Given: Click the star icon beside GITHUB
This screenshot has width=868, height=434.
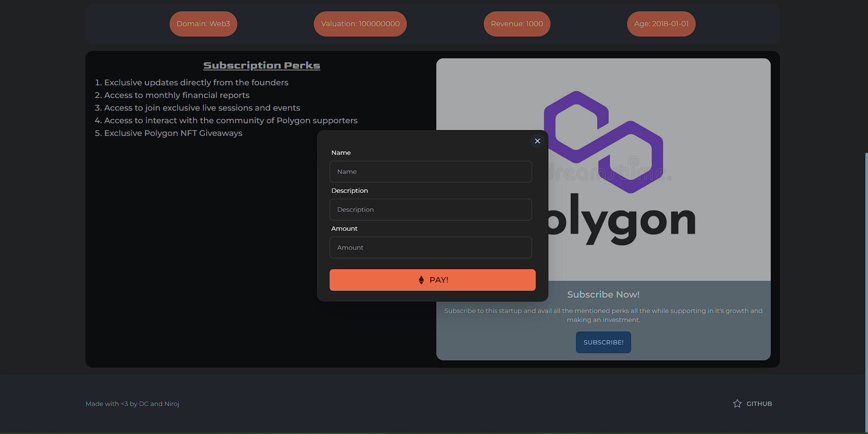Looking at the screenshot, I should coord(737,403).
